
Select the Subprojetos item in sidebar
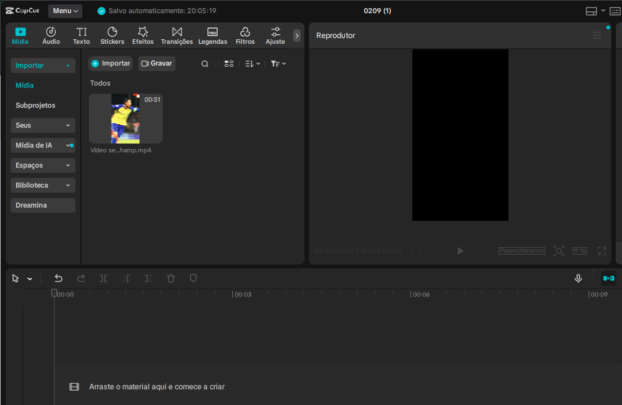[36, 105]
